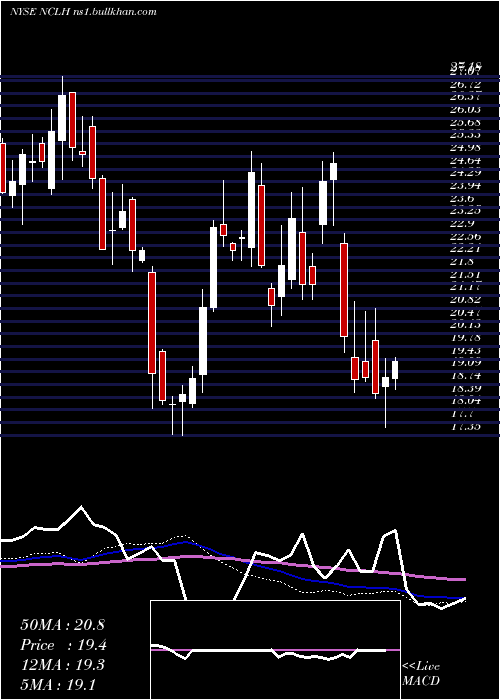Click the 21.51 price axis label
The height and width of the screenshot is (700, 500).
click(465, 274)
